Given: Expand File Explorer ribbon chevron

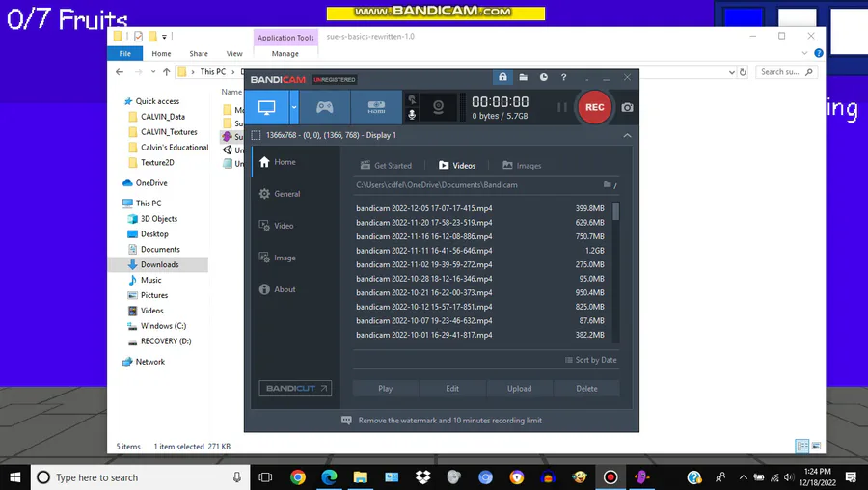Looking at the screenshot, I should [x=804, y=53].
